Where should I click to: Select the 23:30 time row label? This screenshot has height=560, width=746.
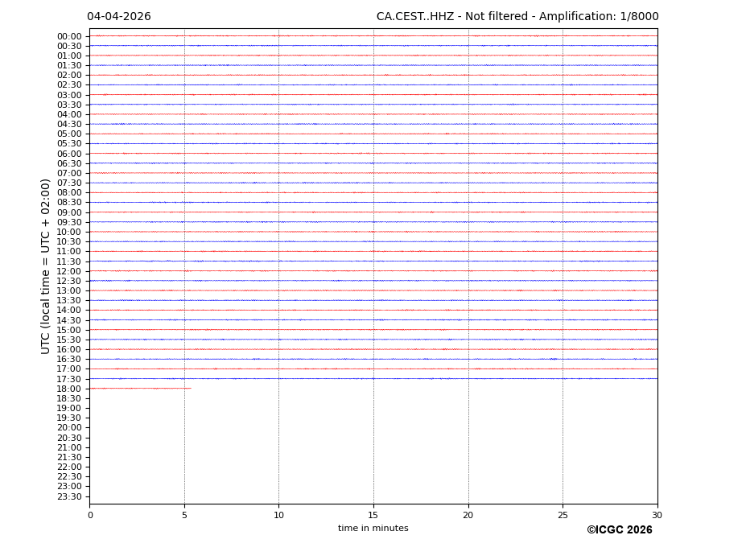pos(68,496)
